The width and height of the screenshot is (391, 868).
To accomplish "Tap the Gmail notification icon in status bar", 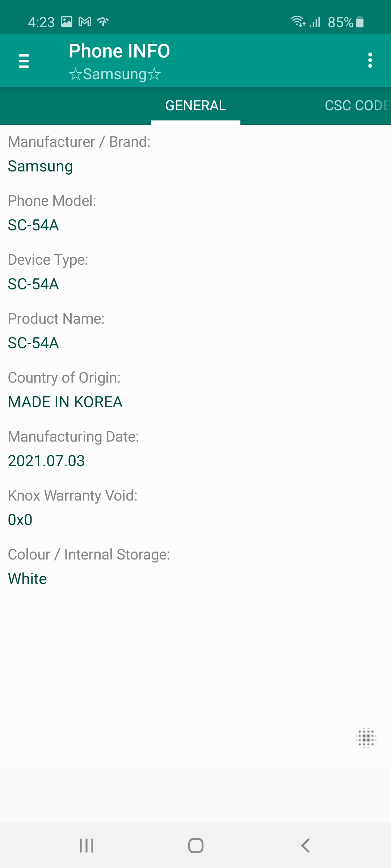I will 85,22.
